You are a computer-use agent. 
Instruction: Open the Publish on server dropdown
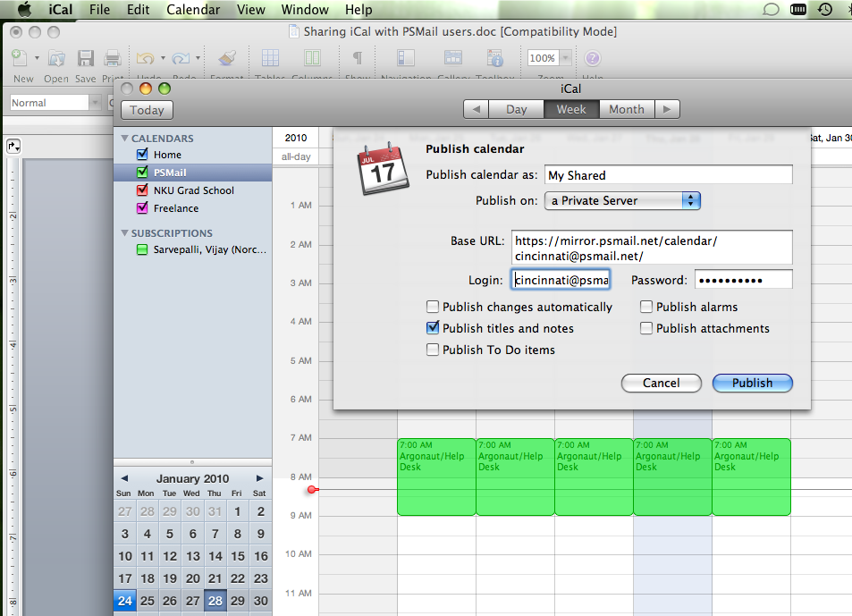[x=623, y=200]
